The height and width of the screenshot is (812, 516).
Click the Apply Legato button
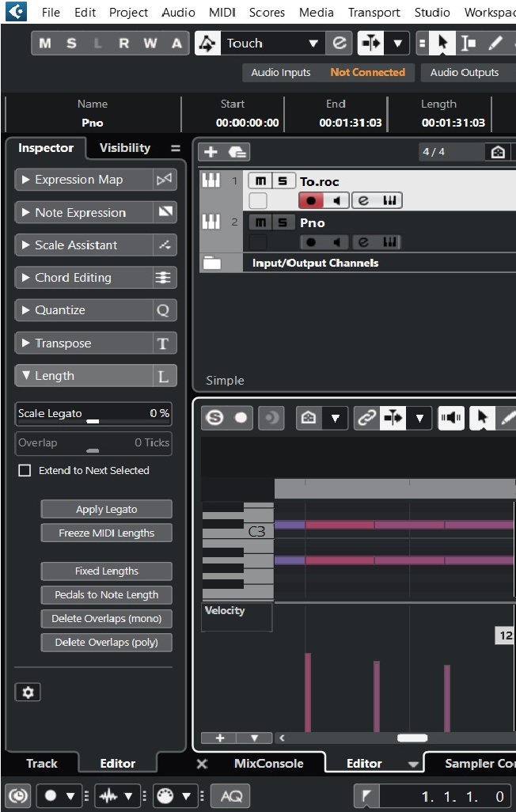tap(106, 510)
